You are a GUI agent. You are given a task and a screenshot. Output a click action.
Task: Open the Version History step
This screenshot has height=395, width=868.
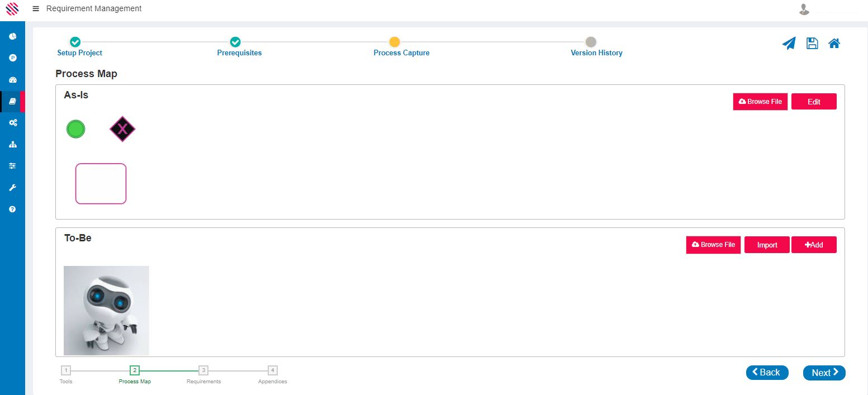[591, 42]
